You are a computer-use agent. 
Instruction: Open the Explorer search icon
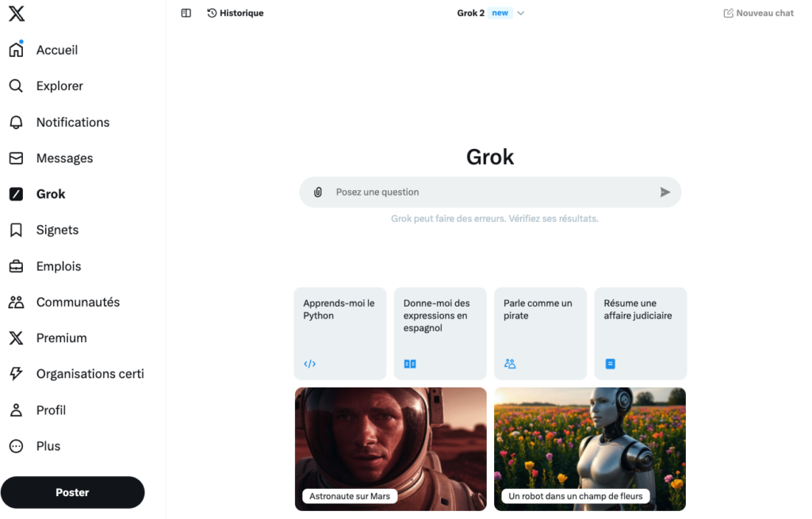pos(16,86)
